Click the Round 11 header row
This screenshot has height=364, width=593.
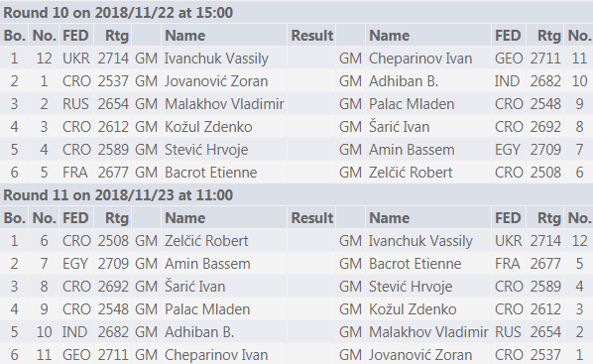click(296, 195)
